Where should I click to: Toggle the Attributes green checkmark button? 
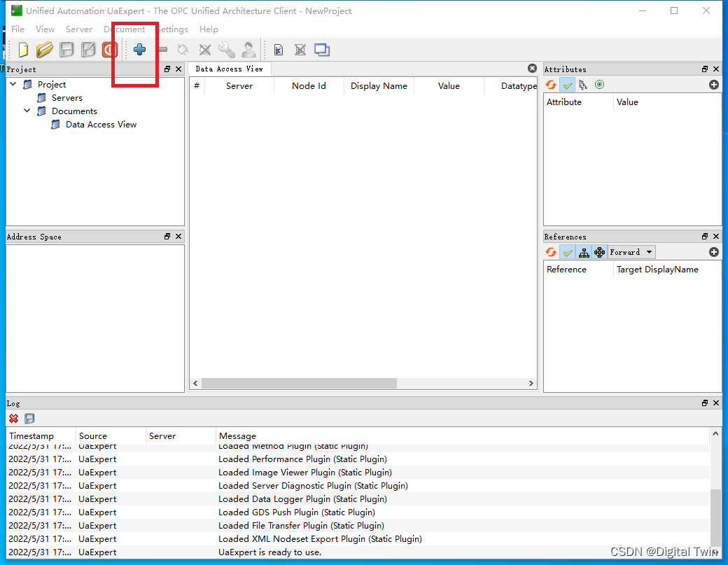(x=568, y=85)
